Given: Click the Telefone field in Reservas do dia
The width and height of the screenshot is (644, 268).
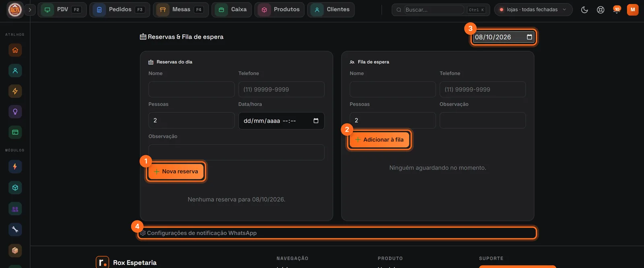Looking at the screenshot, I should point(281,89).
